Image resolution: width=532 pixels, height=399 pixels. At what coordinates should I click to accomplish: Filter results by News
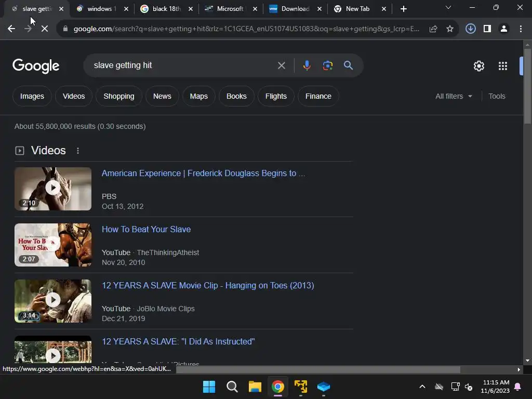tap(162, 96)
